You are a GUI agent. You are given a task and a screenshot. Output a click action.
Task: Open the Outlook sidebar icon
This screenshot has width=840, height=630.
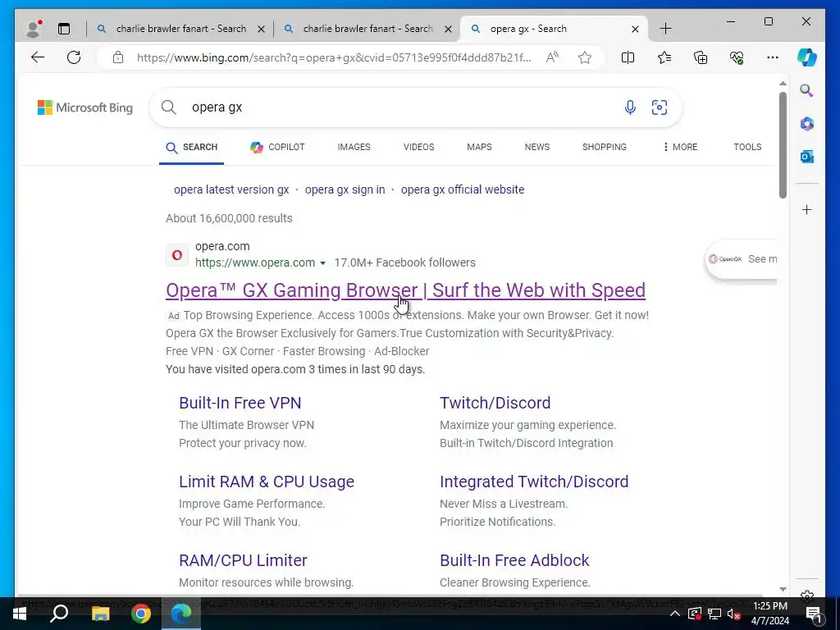pos(807,157)
